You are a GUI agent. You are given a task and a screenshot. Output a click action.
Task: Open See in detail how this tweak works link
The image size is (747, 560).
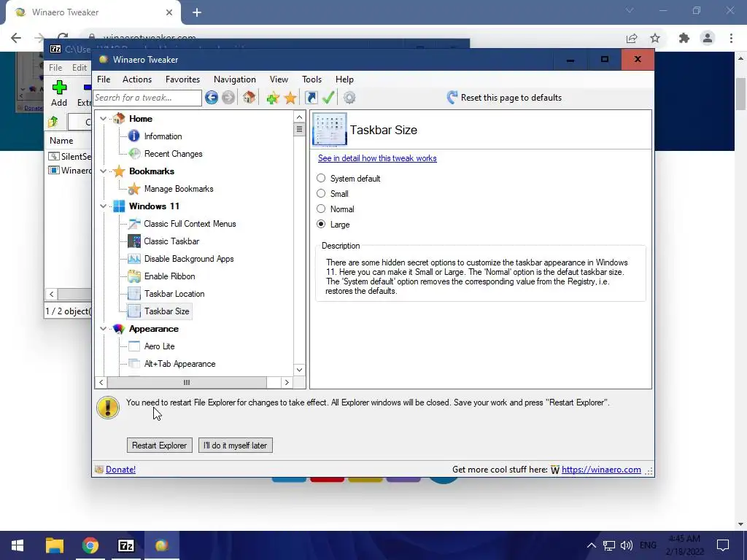[x=377, y=158]
